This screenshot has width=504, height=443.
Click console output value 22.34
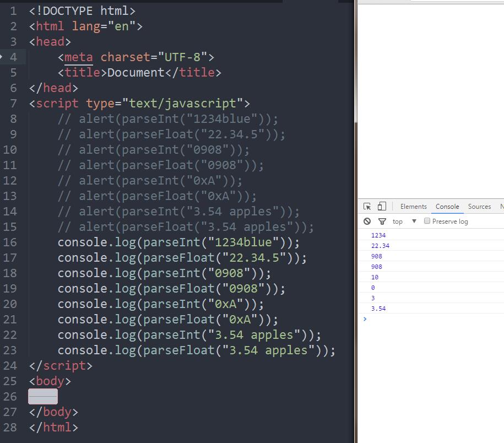pos(380,246)
